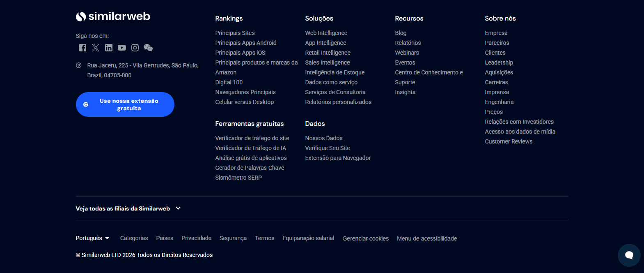Open Digital 100 link

[229, 82]
